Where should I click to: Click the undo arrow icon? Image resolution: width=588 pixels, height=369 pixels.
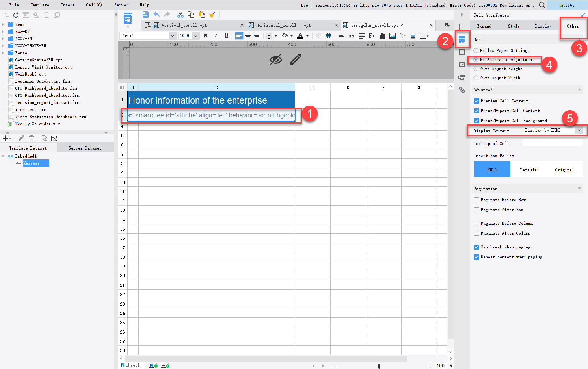[x=156, y=15]
